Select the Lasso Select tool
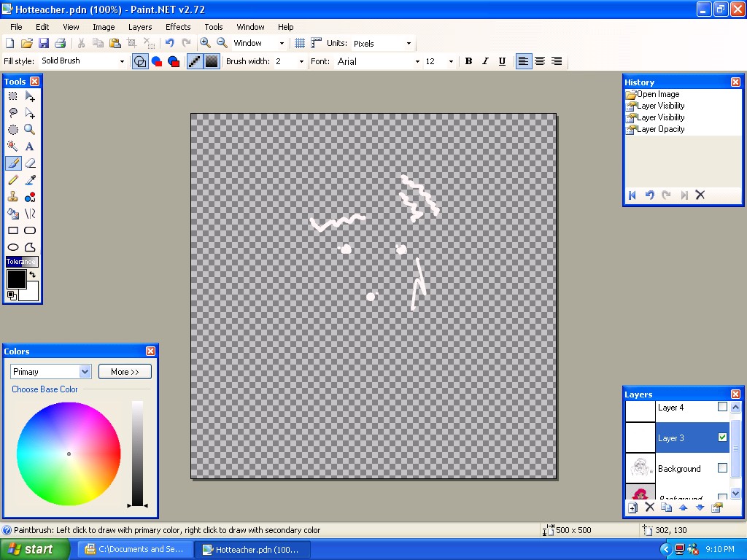 click(x=13, y=113)
